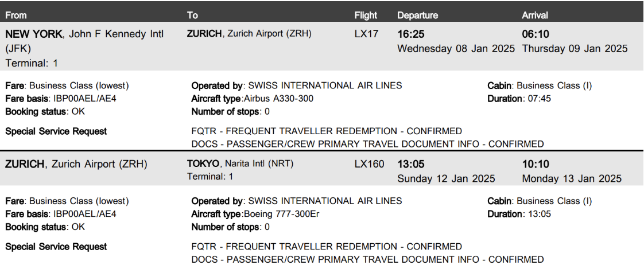The image size is (644, 265).
Task: Select the date Sunday 12 Jan 2025
Action: (446, 179)
